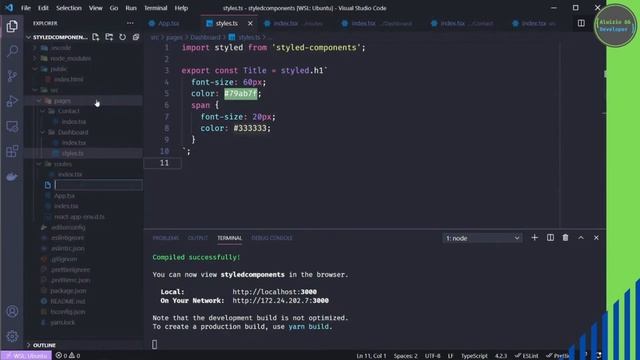Switch to the DEBUG CONSOLE tab
Viewport: 640px width, 360px height.
tap(272, 238)
